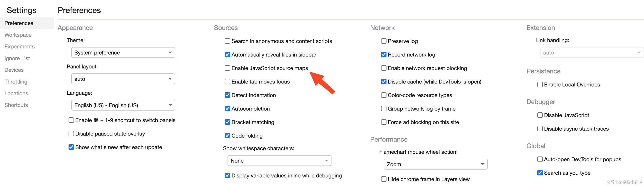This screenshot has width=644, height=186.
Task: Open the Panel layout dropdown
Action: tap(123, 79)
